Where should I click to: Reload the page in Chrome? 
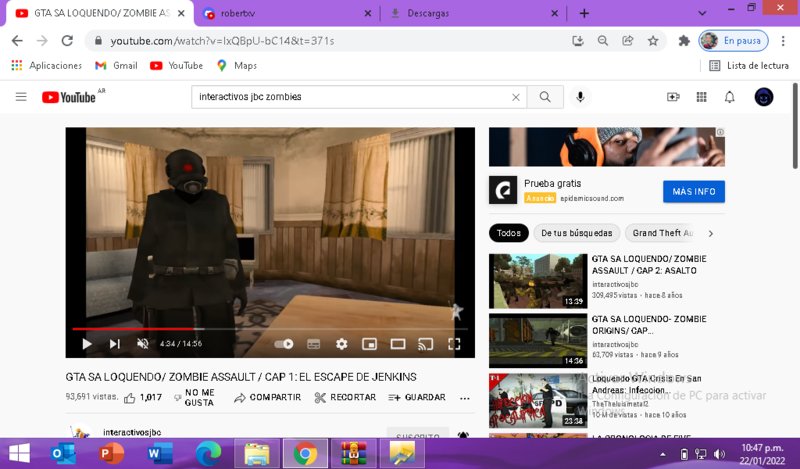coord(67,41)
